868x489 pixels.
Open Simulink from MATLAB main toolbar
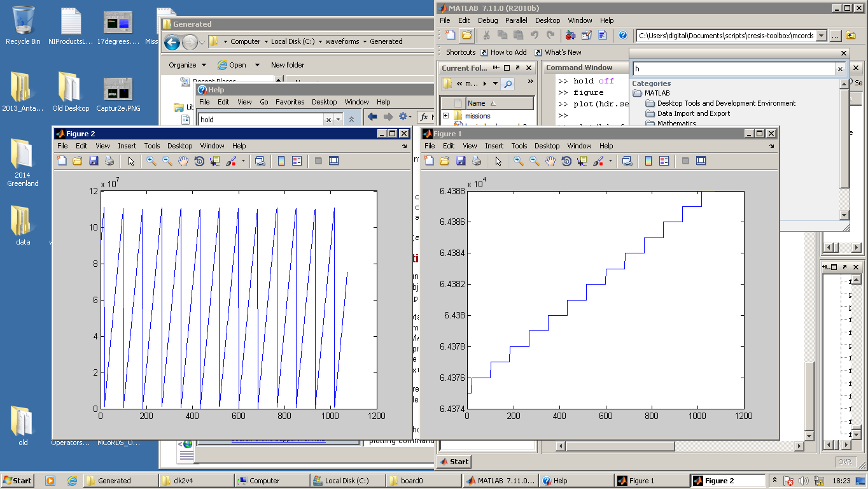(570, 36)
